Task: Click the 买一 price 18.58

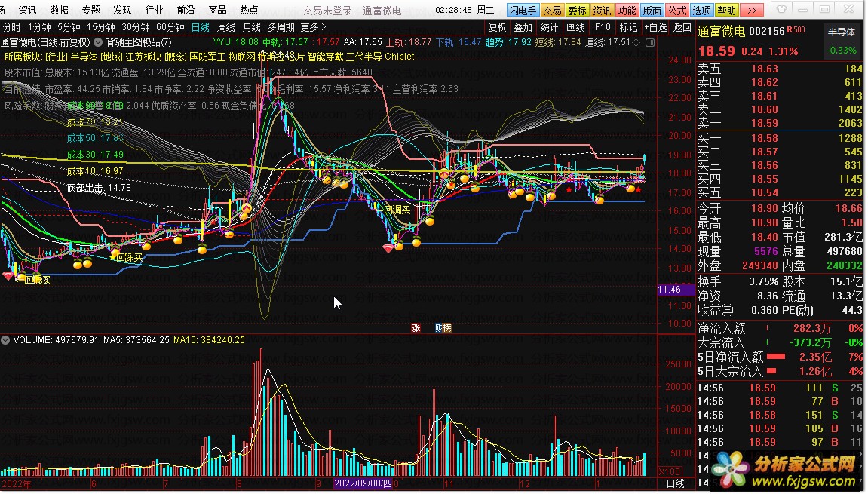Action: coord(765,138)
